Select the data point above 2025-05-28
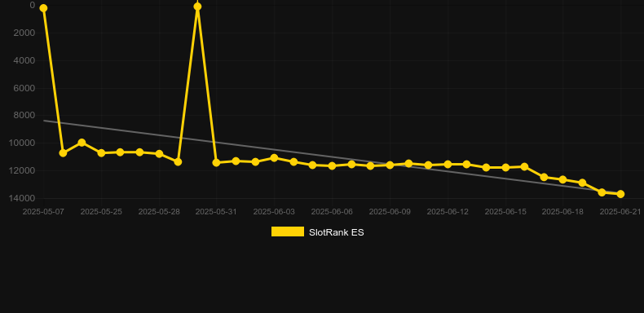 point(159,153)
